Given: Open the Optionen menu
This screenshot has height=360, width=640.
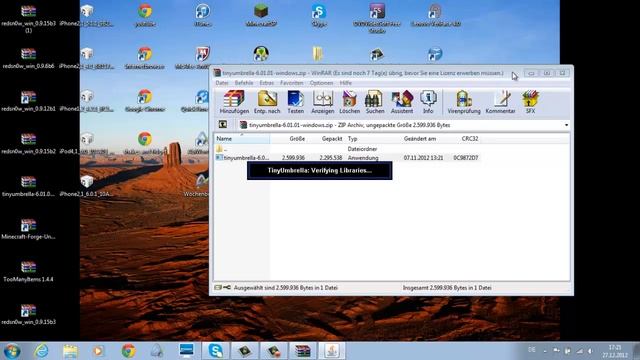Looking at the screenshot, I should tap(321, 83).
